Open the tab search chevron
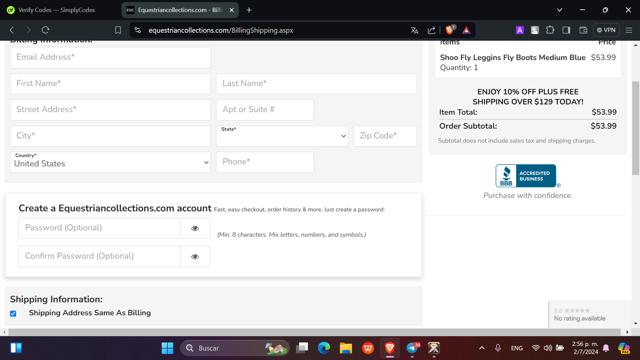 pyautogui.click(x=560, y=10)
